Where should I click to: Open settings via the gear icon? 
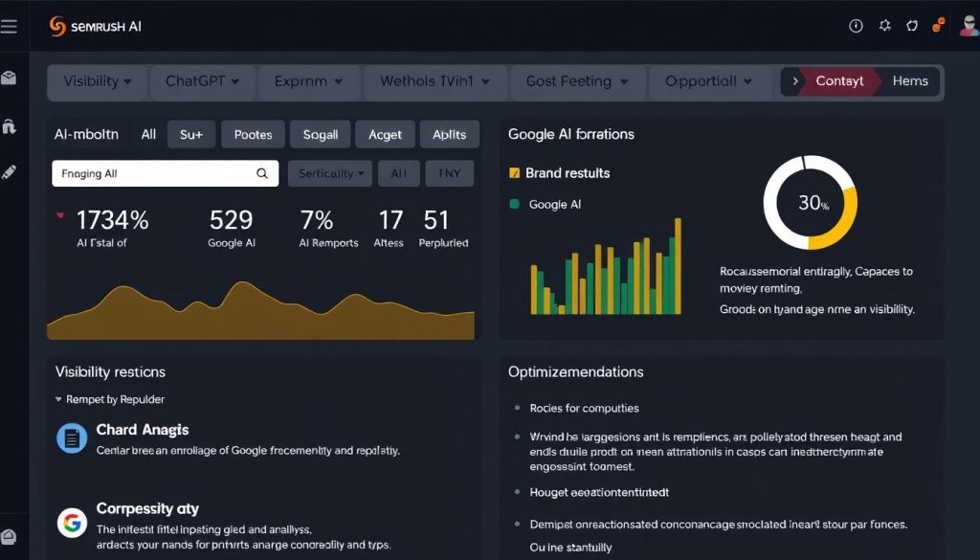tap(884, 26)
